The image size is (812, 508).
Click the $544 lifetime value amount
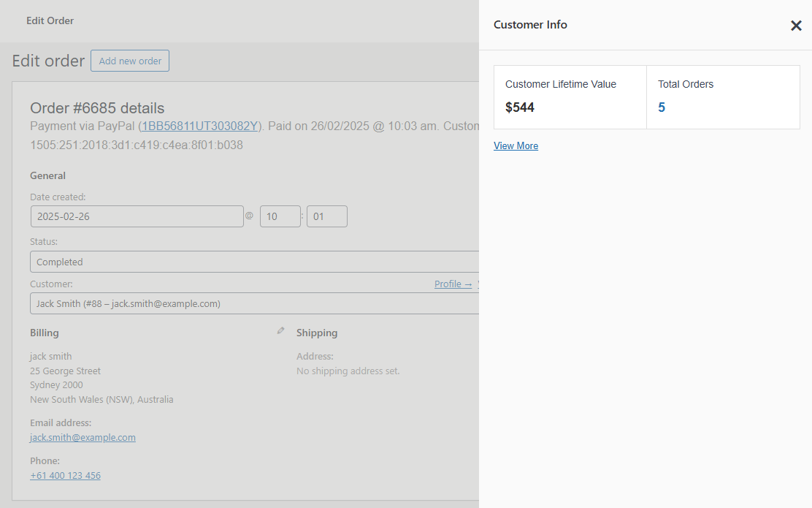(519, 107)
